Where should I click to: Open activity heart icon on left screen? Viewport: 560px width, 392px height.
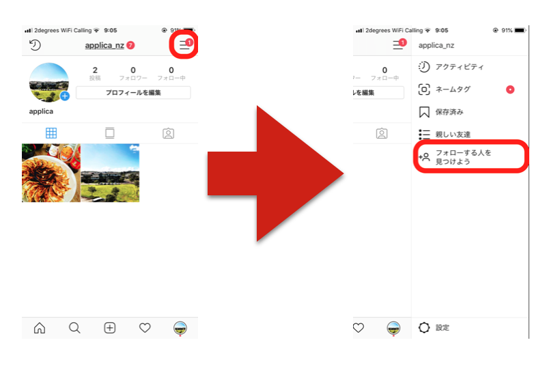(145, 328)
